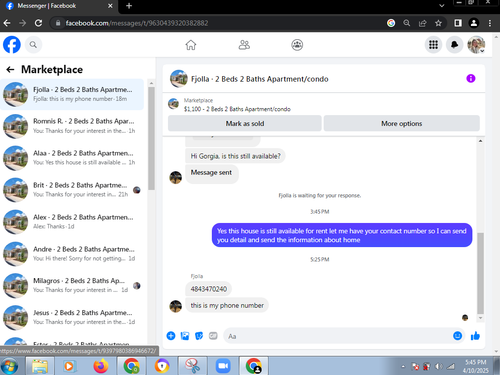
Task: Close the Messenger | Facebook tab
Action: tap(110, 6)
